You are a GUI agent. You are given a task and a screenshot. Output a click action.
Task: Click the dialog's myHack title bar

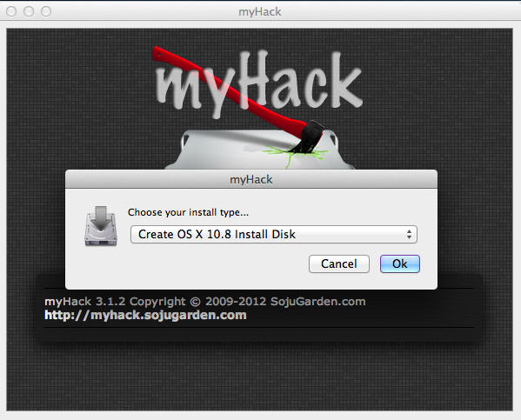click(x=251, y=179)
